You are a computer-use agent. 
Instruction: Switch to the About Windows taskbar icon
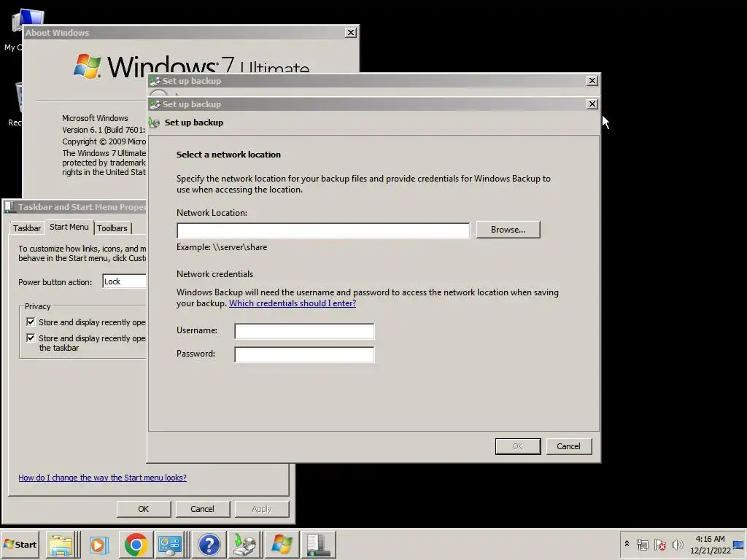pyautogui.click(x=282, y=544)
